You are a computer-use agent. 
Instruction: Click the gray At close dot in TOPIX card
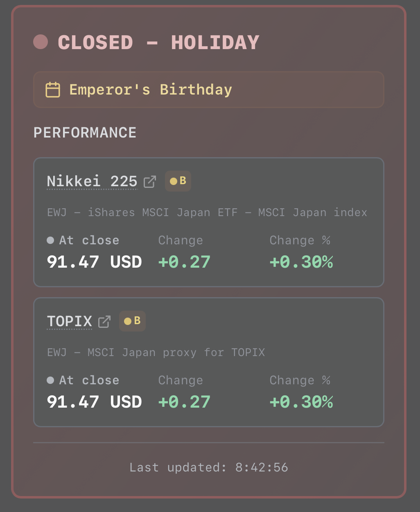pyautogui.click(x=50, y=380)
